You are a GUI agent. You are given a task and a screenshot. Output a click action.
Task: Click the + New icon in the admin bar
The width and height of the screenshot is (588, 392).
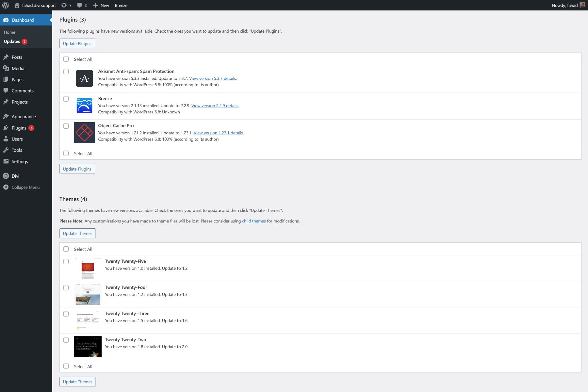coord(95,5)
